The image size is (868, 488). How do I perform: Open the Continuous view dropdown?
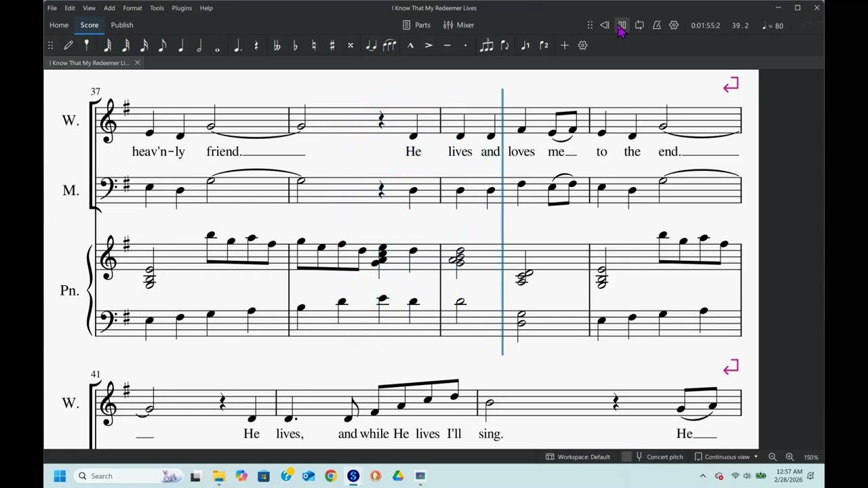click(x=726, y=457)
